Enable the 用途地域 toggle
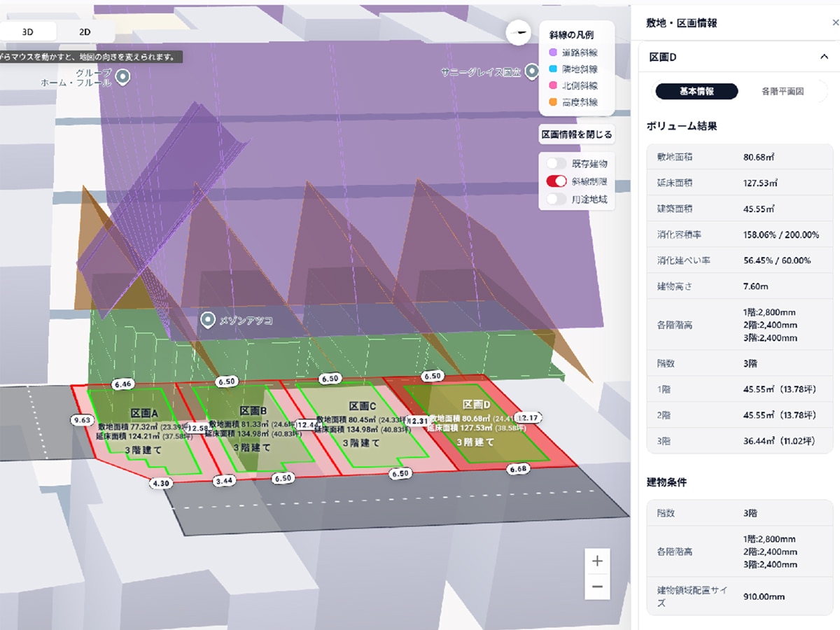The image size is (840, 630). pos(557,199)
